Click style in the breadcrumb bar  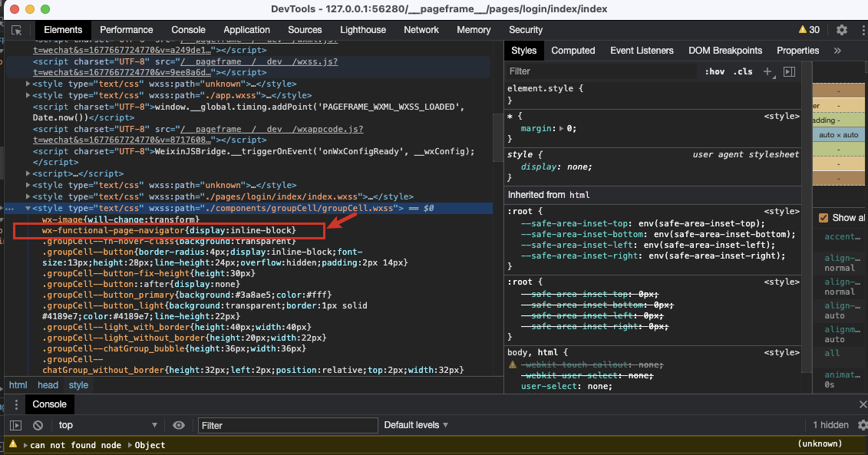78,385
